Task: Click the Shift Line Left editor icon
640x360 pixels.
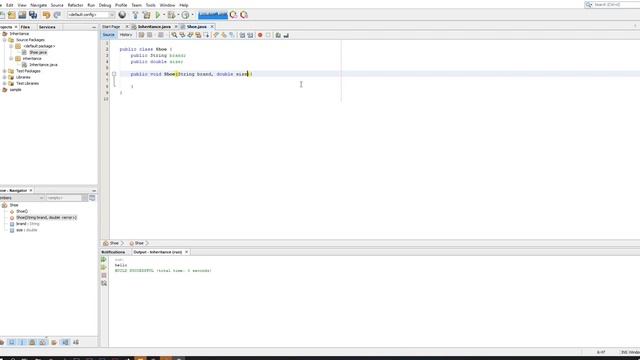Action: [x=242, y=35]
